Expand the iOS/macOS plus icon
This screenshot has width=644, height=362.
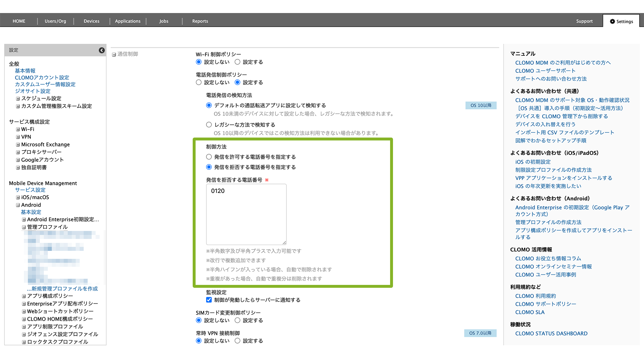coord(18,197)
